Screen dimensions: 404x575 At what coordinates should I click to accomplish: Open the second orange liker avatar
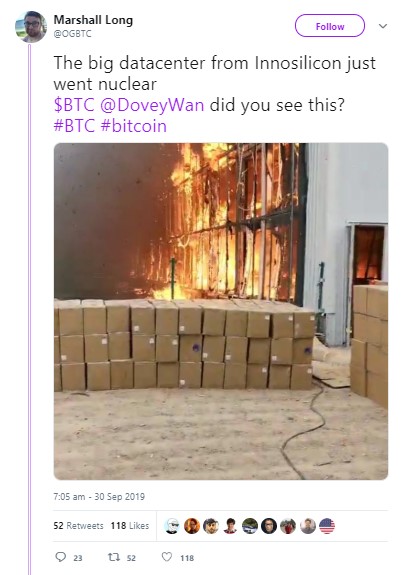tap(192, 526)
